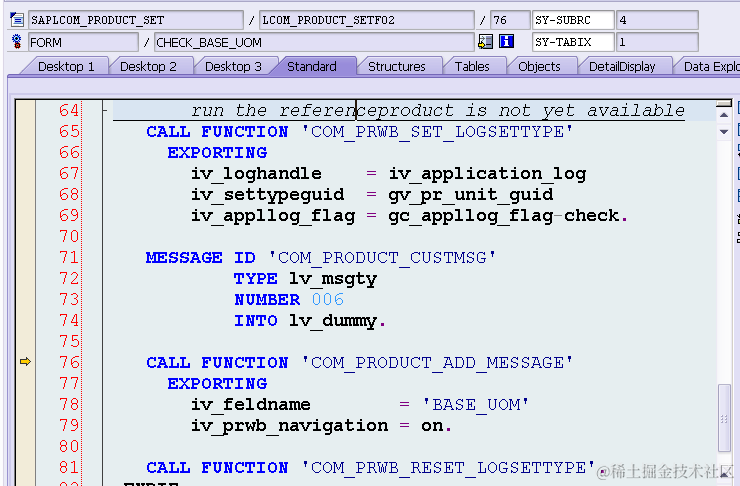
Task: Click iv_appllog_flag parameter on line 69
Action: click(273, 216)
